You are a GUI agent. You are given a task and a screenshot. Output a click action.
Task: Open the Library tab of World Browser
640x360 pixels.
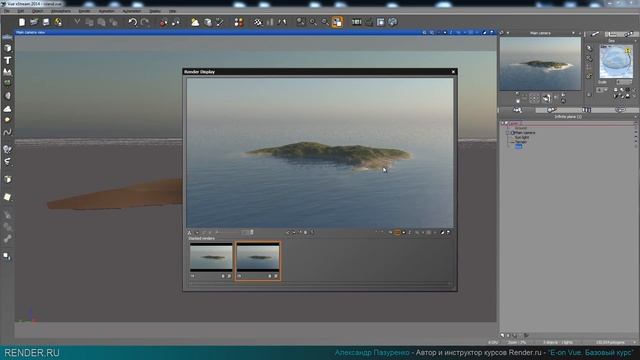pos(587,110)
